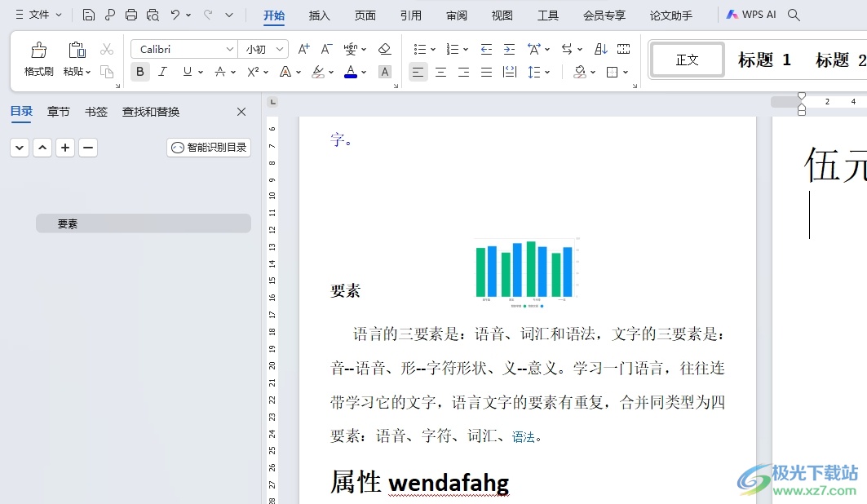
Task: Switch to the 页面 tab
Action: (x=365, y=15)
